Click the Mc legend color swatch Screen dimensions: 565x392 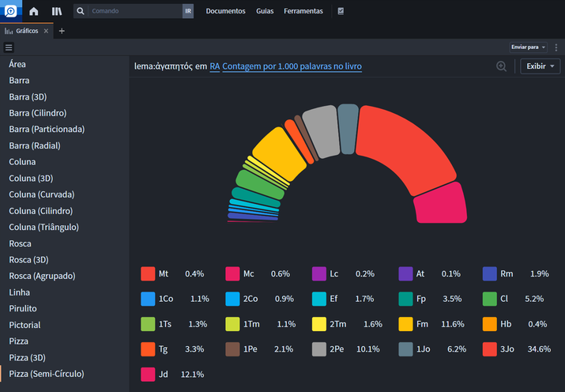tap(232, 273)
